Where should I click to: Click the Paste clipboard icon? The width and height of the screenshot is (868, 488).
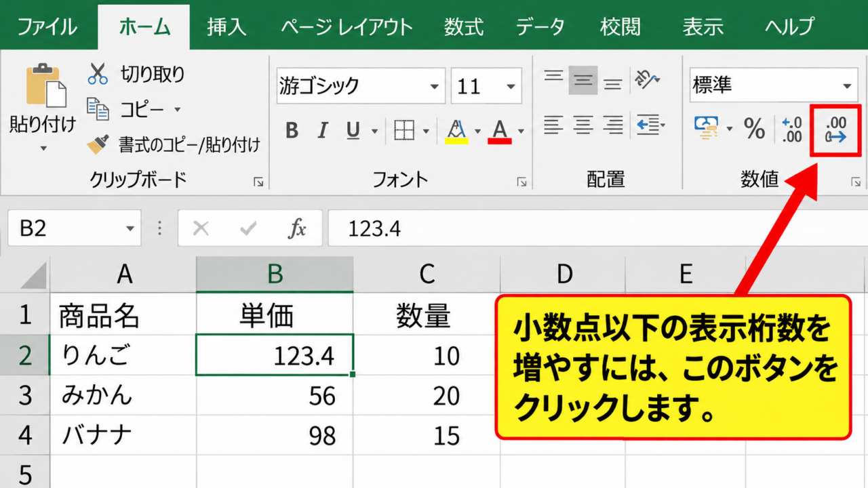pos(46,87)
